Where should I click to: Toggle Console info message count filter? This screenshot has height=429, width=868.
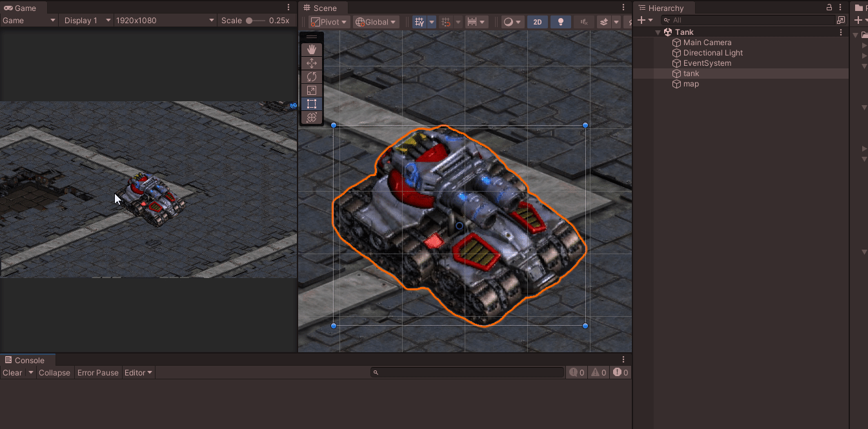point(576,373)
